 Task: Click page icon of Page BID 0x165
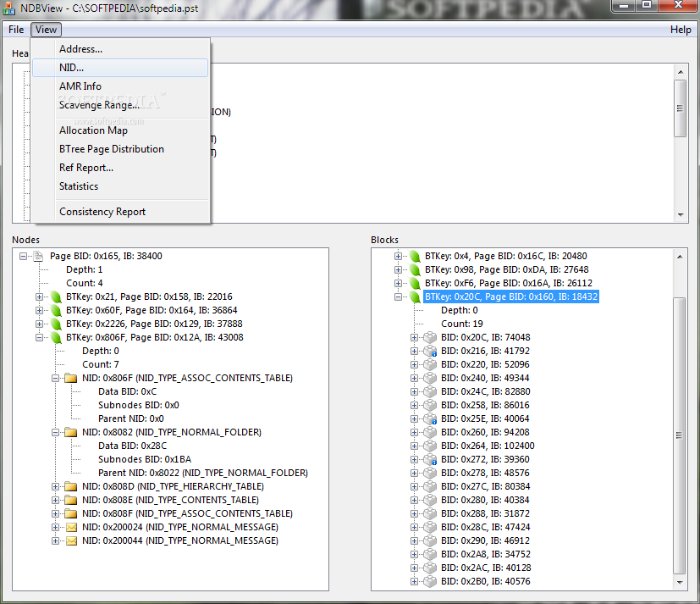point(39,256)
